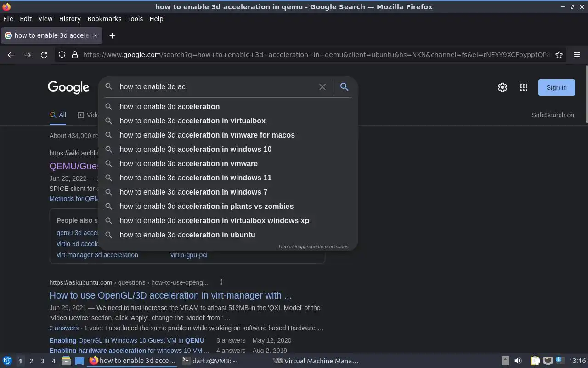Open the History menu
Image resolution: width=588 pixels, height=368 pixels.
(70, 19)
